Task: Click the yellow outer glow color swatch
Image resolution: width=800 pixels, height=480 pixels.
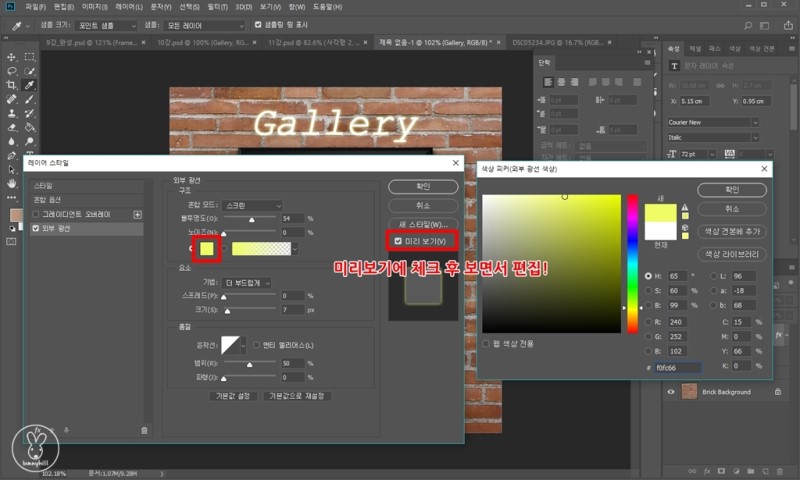Action: pyautogui.click(x=205, y=248)
